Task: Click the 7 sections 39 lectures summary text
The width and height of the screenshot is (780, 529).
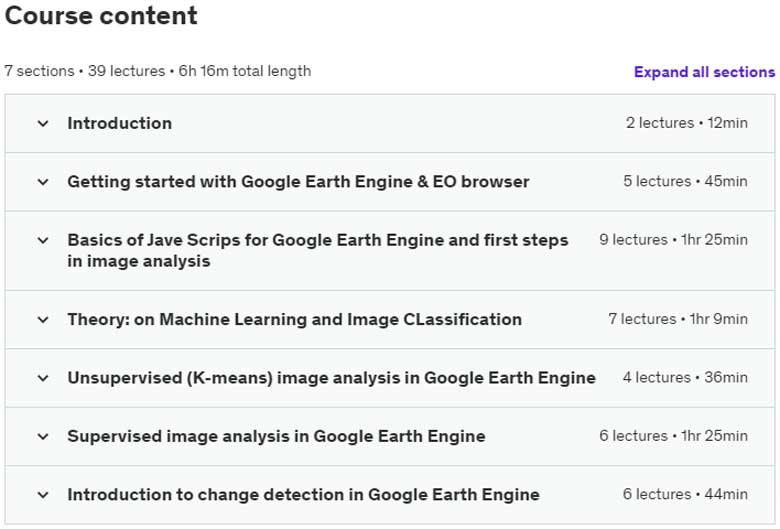Action: (158, 71)
